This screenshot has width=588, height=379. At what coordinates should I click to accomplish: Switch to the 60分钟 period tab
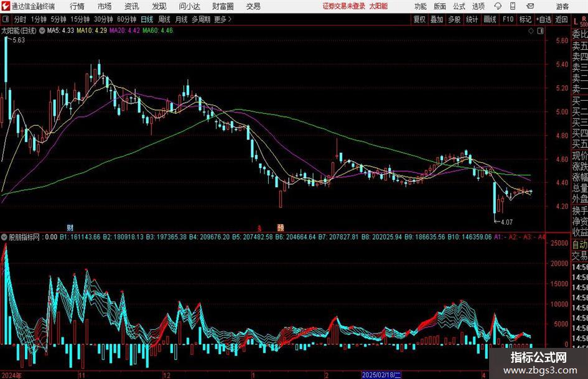[127, 19]
